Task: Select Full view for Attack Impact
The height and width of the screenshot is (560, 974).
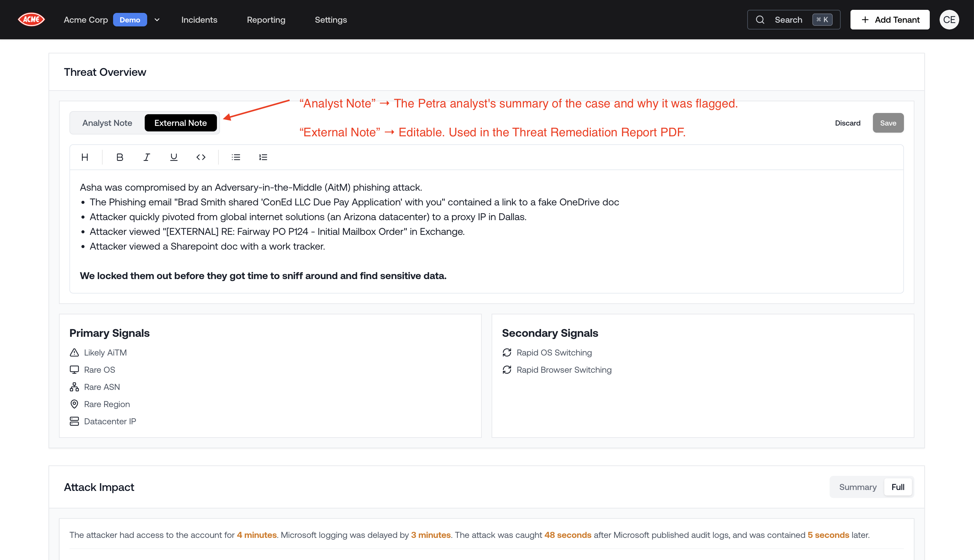Action: click(897, 487)
